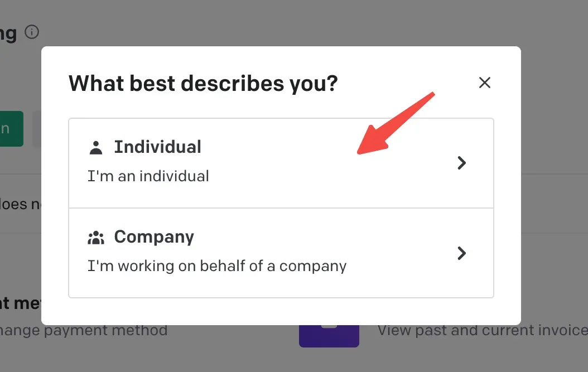
Task: Expand the Company option using its right chevron
Action: 461,253
